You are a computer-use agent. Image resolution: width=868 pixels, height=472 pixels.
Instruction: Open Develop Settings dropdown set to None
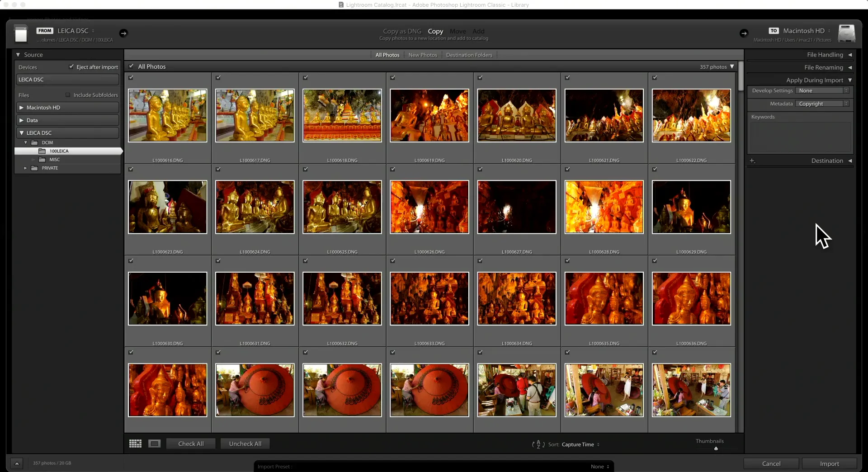tap(822, 90)
